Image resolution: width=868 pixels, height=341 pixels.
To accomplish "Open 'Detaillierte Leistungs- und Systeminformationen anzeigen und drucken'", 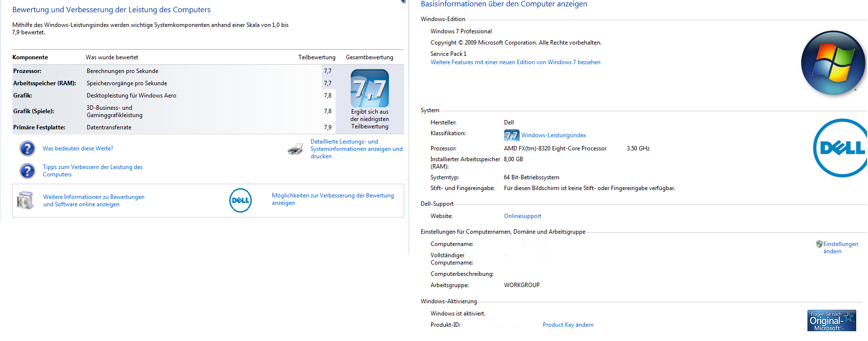I will point(357,149).
